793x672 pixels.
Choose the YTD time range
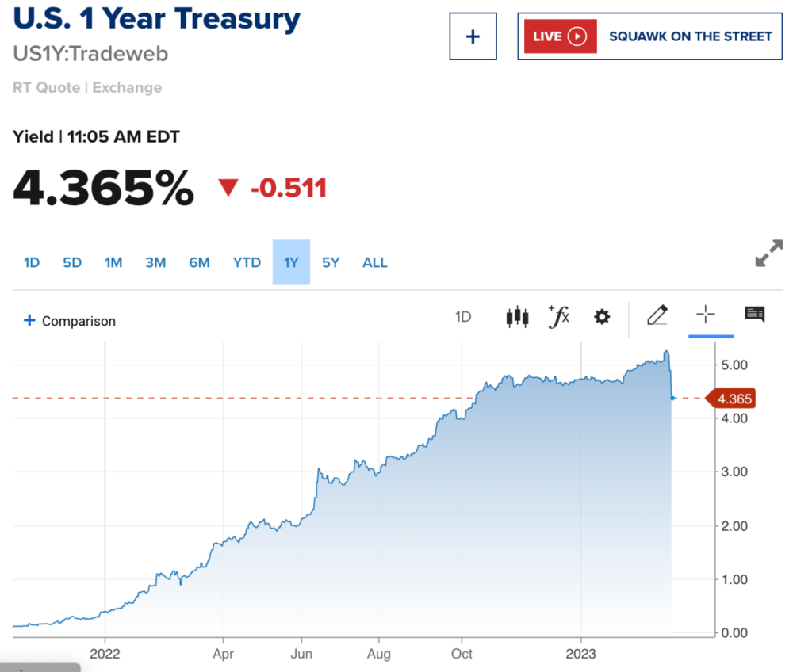247,262
